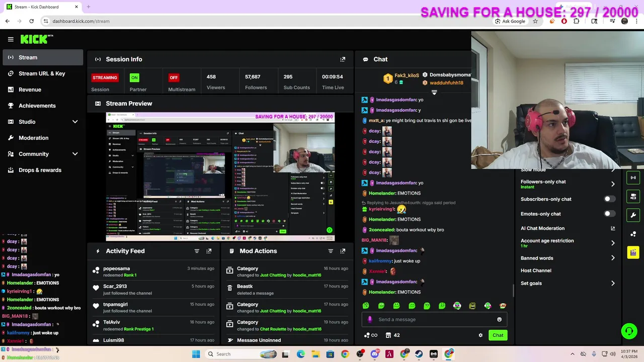Expand Account age restriction options

pyautogui.click(x=613, y=243)
